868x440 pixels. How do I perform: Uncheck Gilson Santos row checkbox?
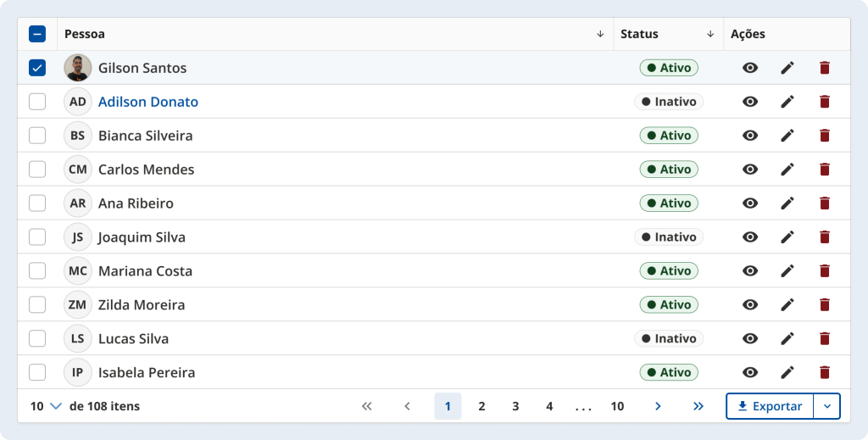tap(37, 68)
